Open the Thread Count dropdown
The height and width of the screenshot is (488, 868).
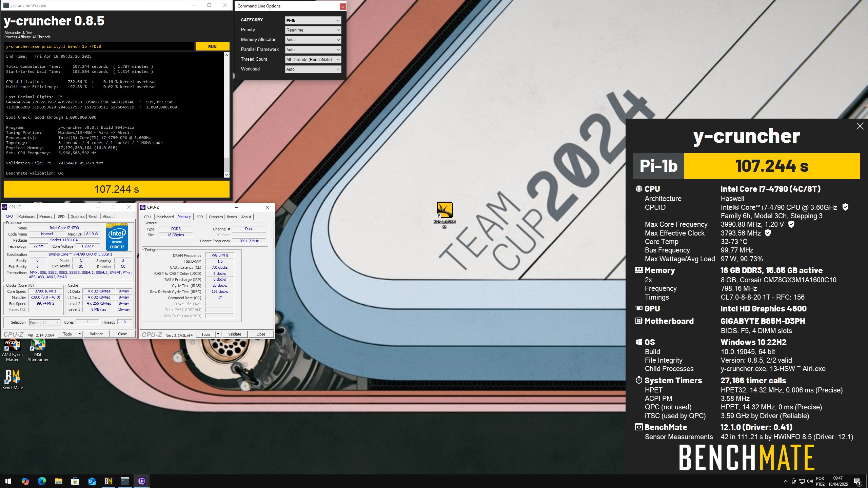point(313,60)
